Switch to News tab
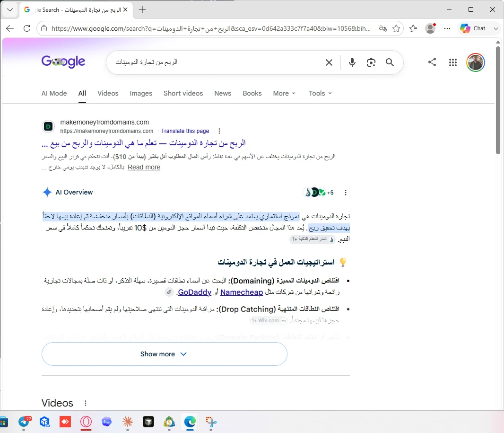 (x=223, y=93)
